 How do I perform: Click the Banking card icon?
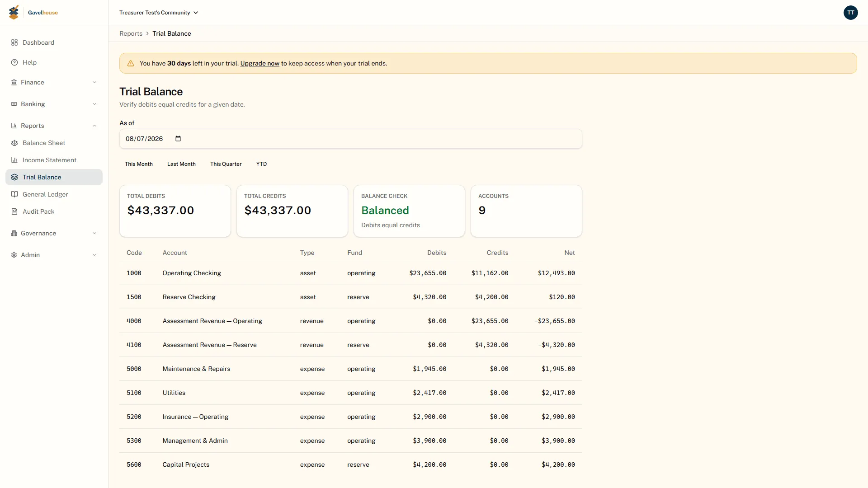(x=14, y=104)
